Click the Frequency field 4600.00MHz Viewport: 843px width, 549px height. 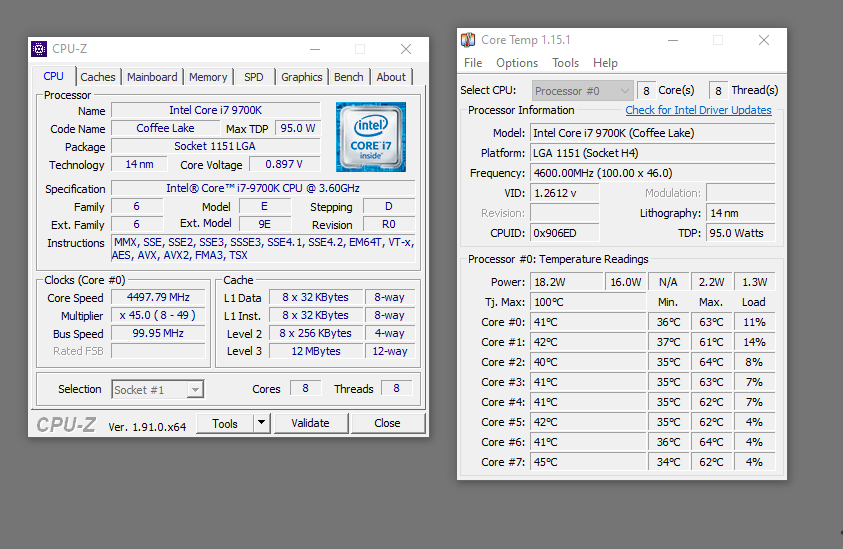653,173
